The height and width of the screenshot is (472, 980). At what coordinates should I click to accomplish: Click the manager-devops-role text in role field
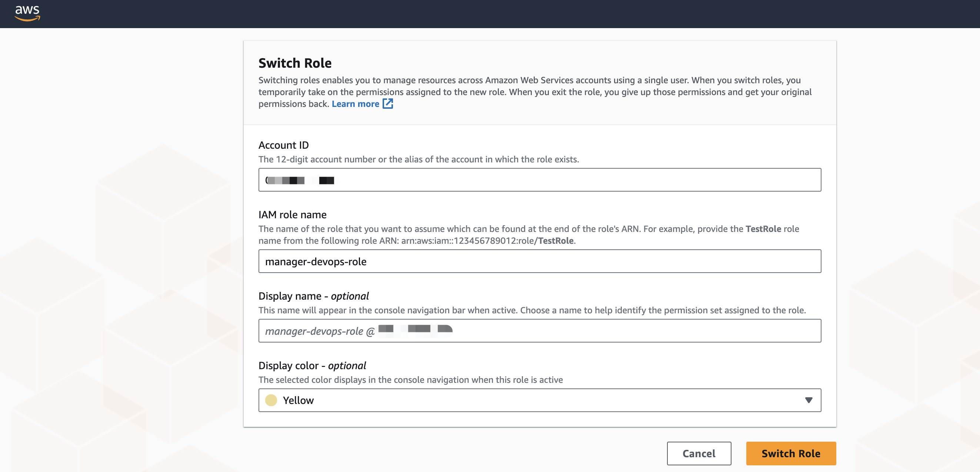pos(316,262)
